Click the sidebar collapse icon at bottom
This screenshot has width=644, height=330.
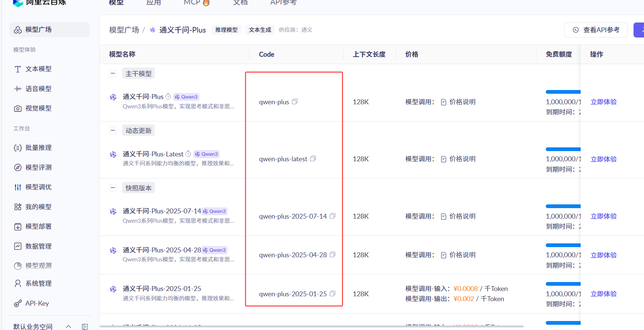(x=85, y=327)
